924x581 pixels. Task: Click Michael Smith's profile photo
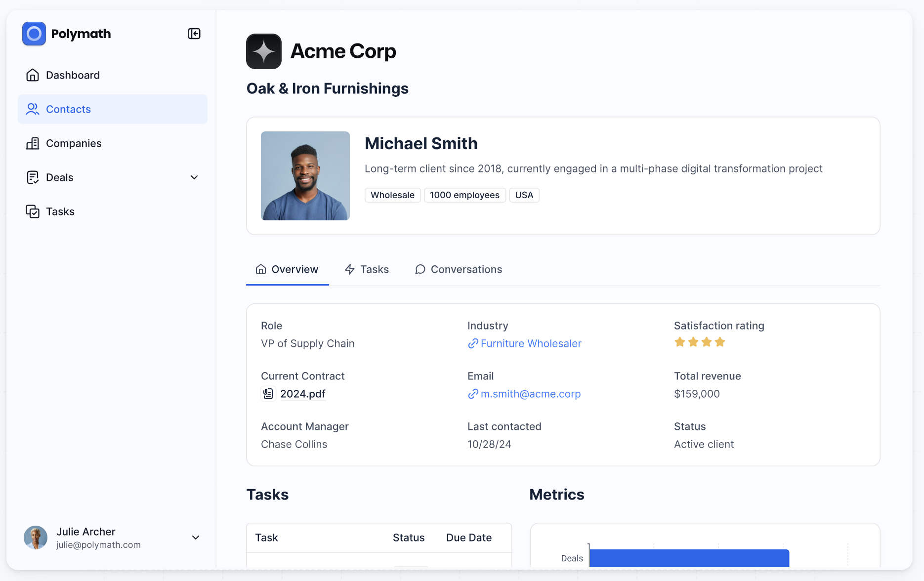(305, 176)
